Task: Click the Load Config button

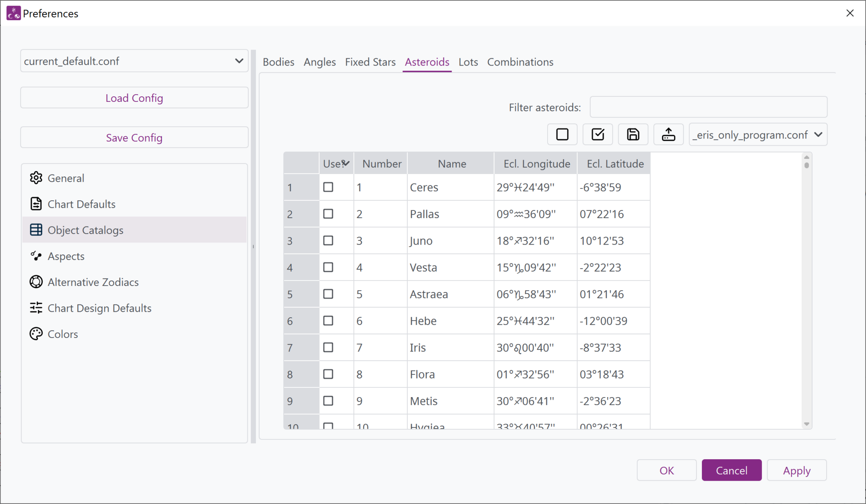Action: (x=134, y=98)
